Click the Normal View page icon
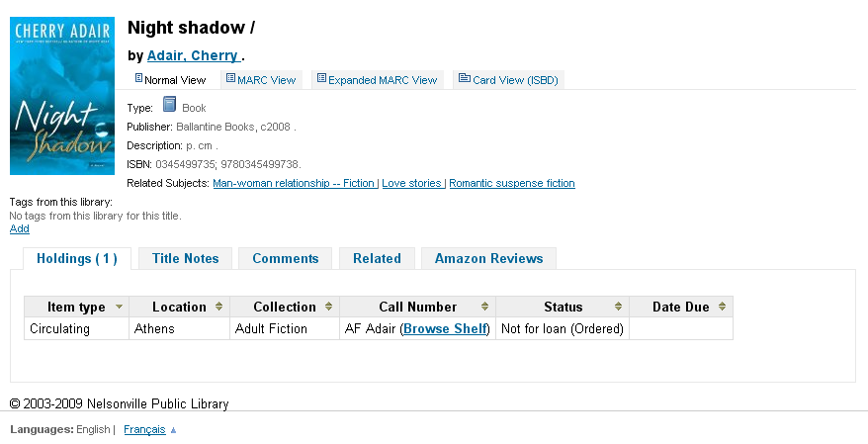The width and height of the screenshot is (868, 444). [x=138, y=79]
